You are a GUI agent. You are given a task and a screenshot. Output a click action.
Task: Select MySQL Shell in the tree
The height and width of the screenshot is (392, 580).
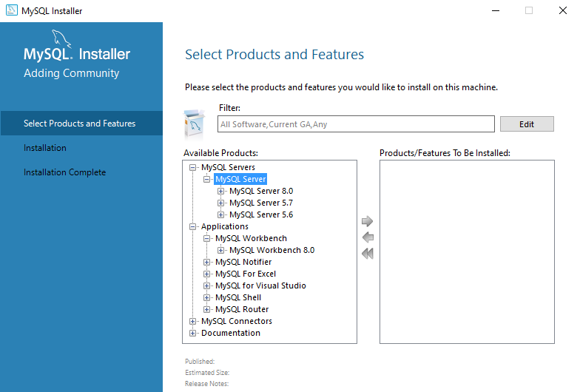tap(238, 297)
